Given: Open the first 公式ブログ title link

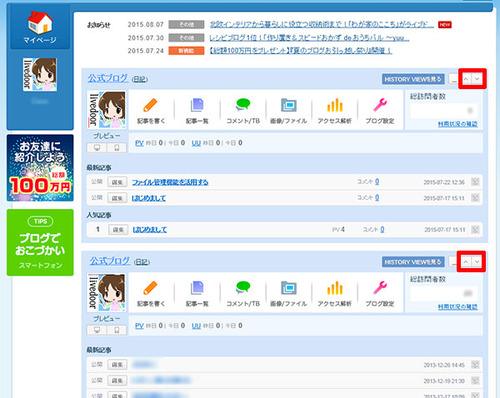Looking at the screenshot, I should pos(108,78).
